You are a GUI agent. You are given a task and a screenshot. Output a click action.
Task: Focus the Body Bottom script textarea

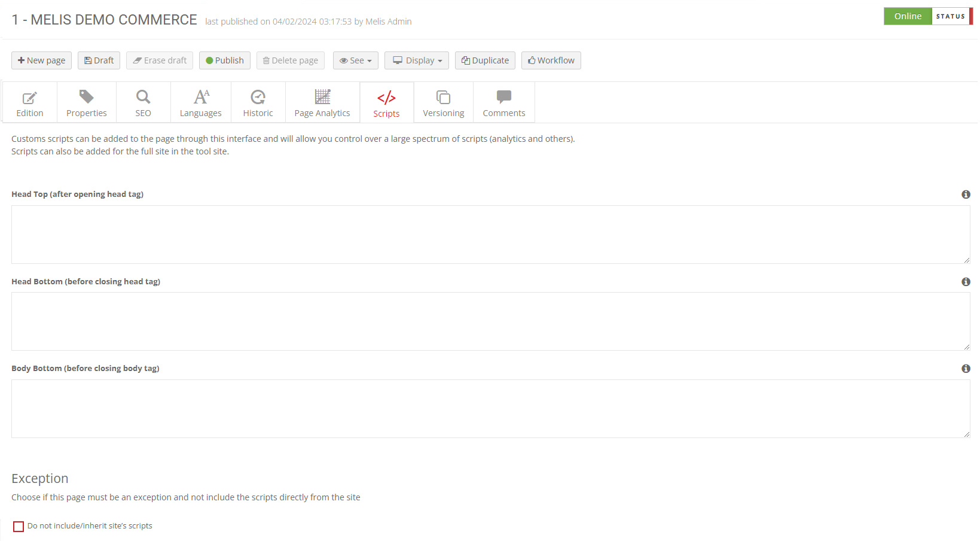[x=491, y=409]
